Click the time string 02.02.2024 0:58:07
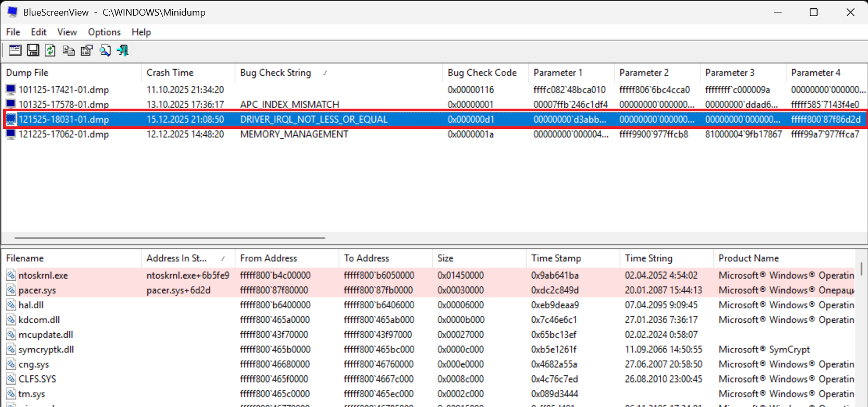Image resolution: width=868 pixels, height=407 pixels. (x=661, y=334)
